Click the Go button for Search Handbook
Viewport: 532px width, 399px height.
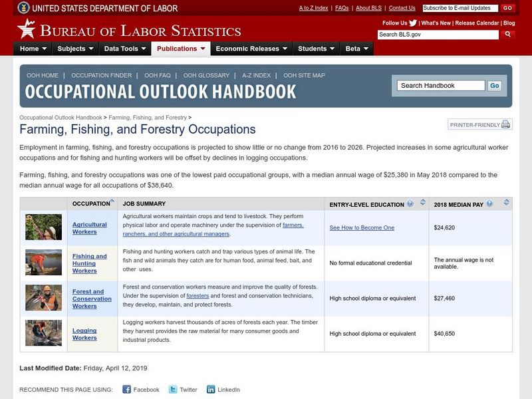494,86
